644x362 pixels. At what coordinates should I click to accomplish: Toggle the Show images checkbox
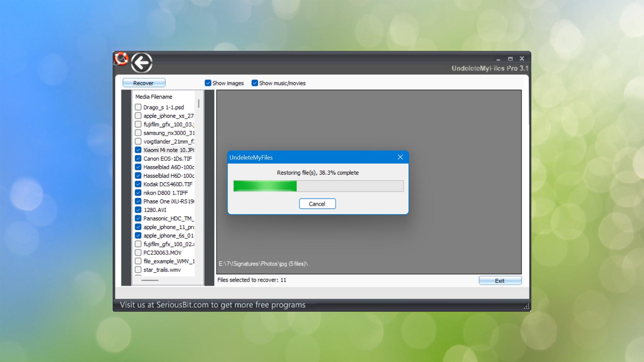point(208,83)
